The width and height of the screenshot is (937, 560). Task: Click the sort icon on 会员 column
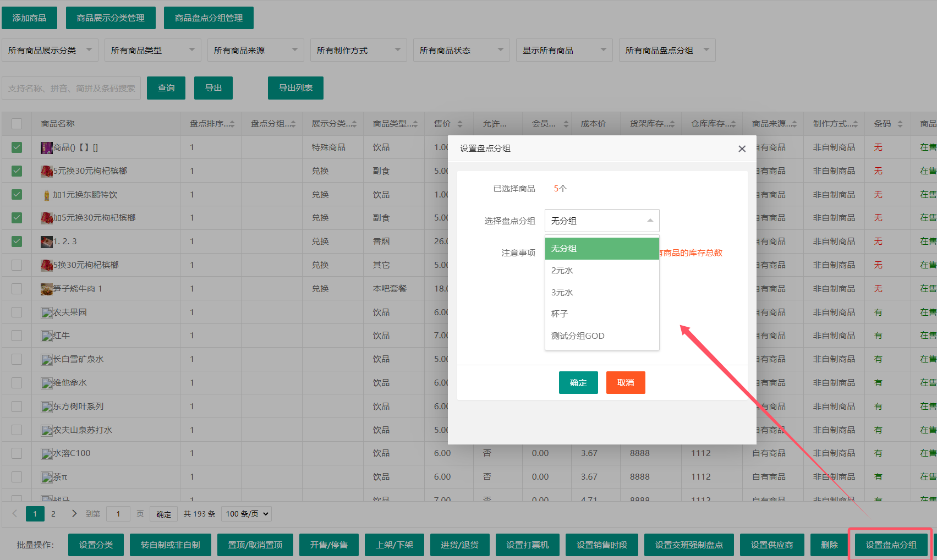click(x=566, y=124)
